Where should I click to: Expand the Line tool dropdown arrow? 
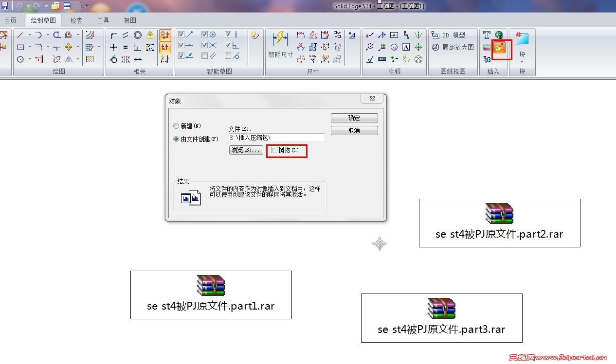click(29, 35)
